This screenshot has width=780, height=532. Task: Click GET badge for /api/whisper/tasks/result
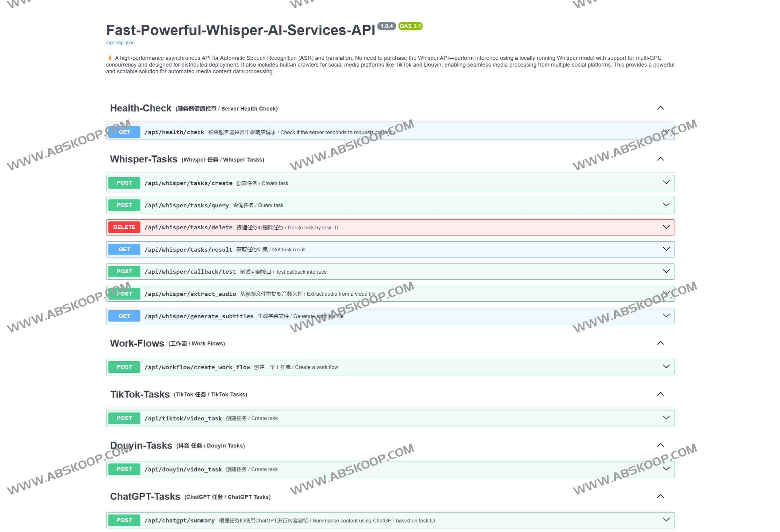click(124, 250)
